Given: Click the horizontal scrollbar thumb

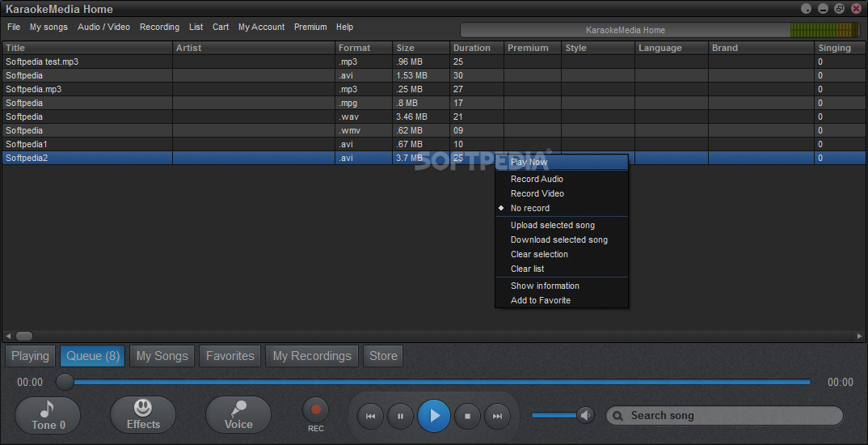Looking at the screenshot, I should (x=23, y=336).
